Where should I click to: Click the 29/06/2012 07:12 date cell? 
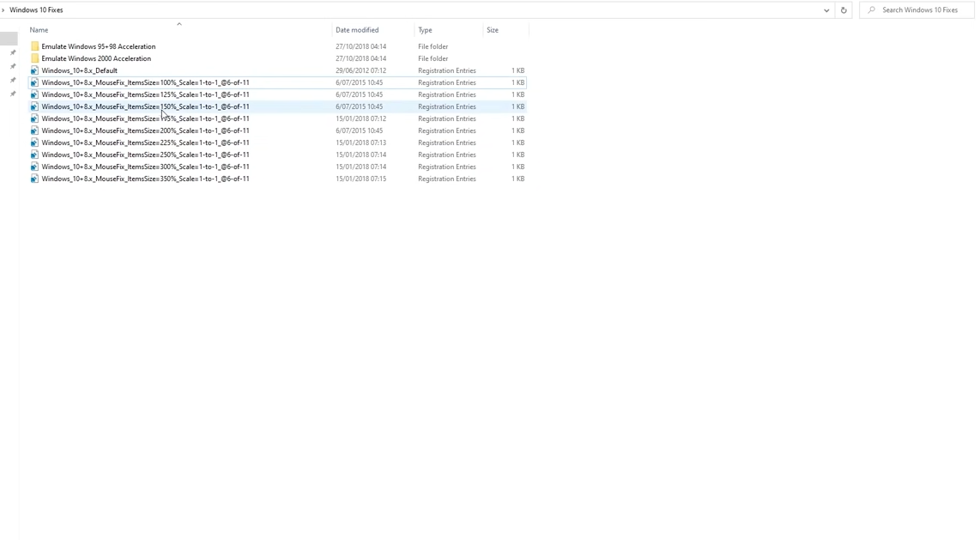pos(360,70)
